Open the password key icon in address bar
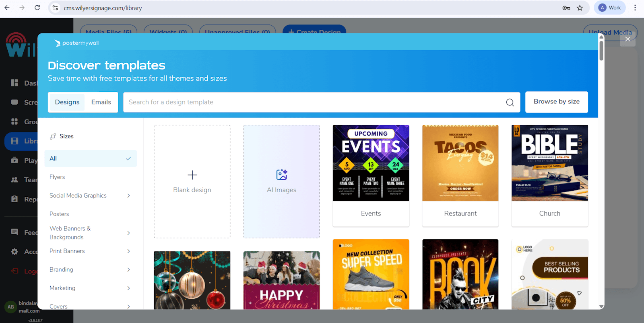The width and height of the screenshot is (644, 323). click(x=566, y=8)
